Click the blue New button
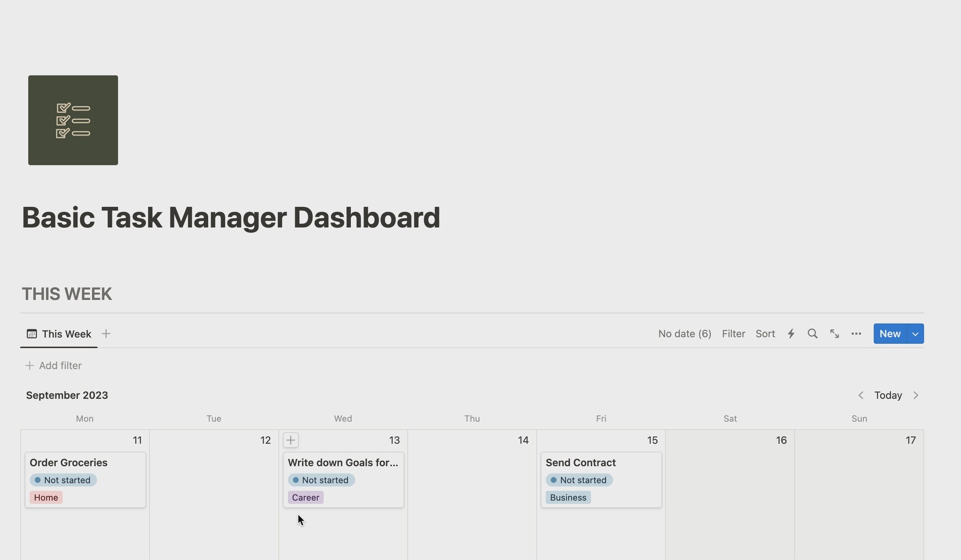The width and height of the screenshot is (961, 560). coord(890,334)
